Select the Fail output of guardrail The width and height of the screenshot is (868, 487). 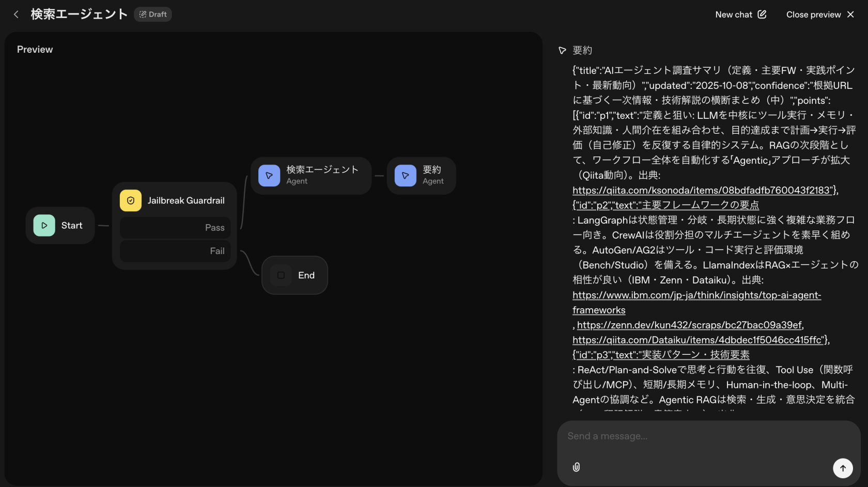point(175,251)
